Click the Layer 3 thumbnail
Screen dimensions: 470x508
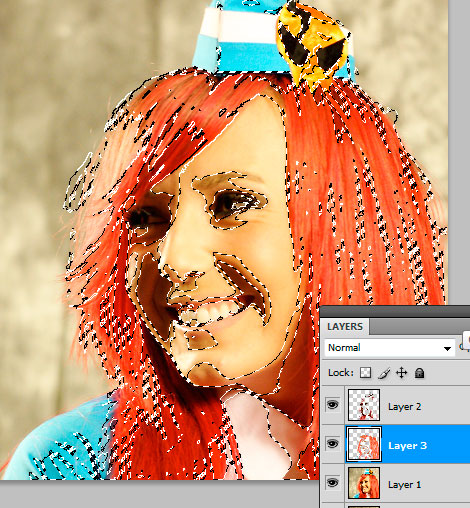point(364,444)
